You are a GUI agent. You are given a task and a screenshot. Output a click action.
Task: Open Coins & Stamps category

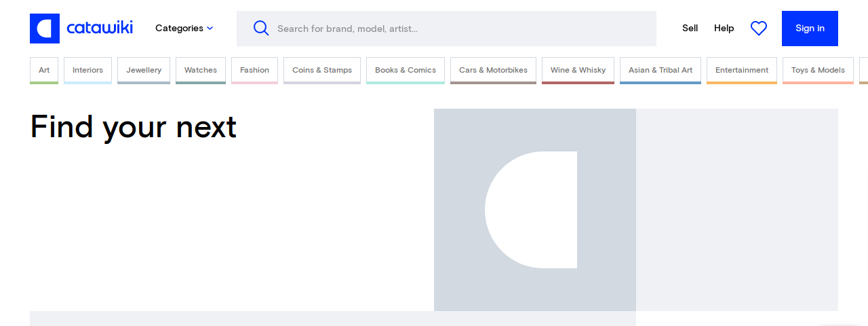tap(322, 70)
